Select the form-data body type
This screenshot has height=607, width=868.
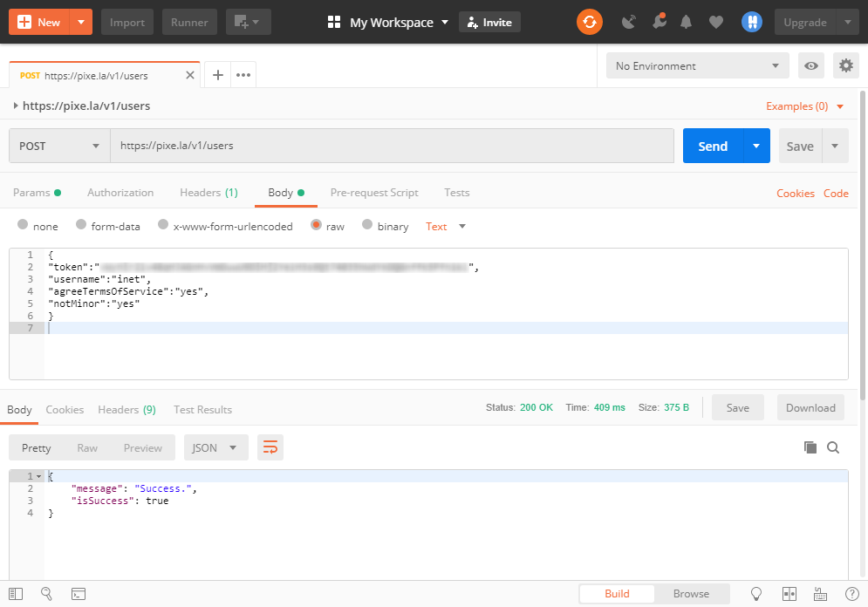click(x=81, y=224)
